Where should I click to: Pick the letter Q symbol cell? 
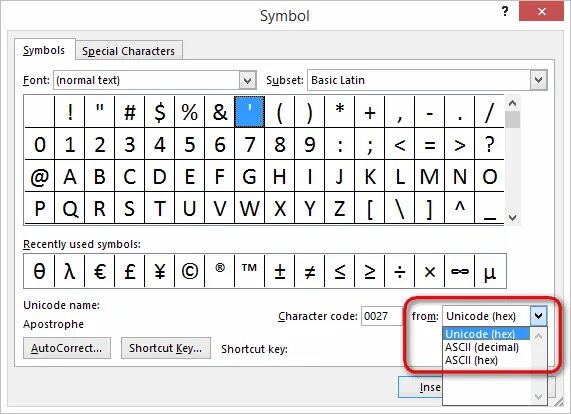[x=70, y=208]
